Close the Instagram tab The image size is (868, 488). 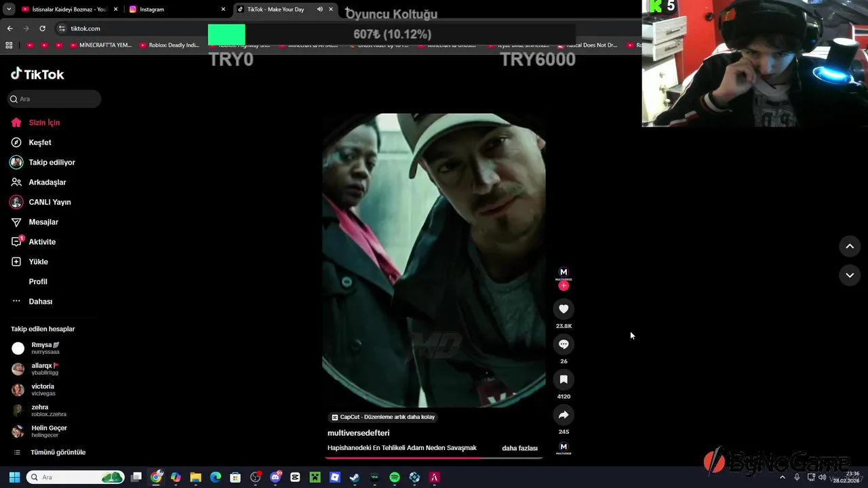[x=223, y=9]
